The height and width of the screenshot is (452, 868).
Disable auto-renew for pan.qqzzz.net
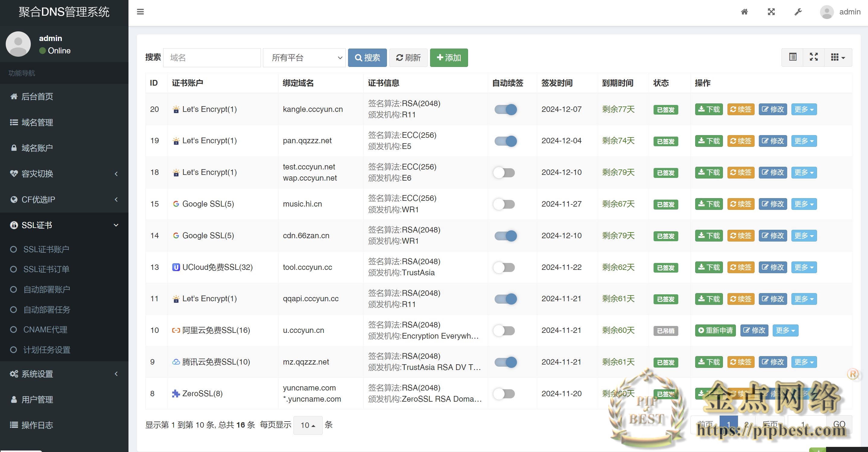click(x=505, y=141)
